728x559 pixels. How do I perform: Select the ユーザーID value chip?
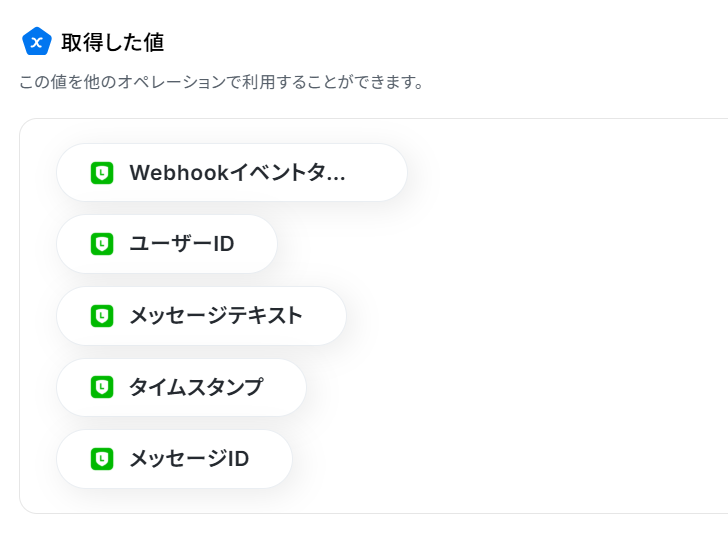(167, 244)
